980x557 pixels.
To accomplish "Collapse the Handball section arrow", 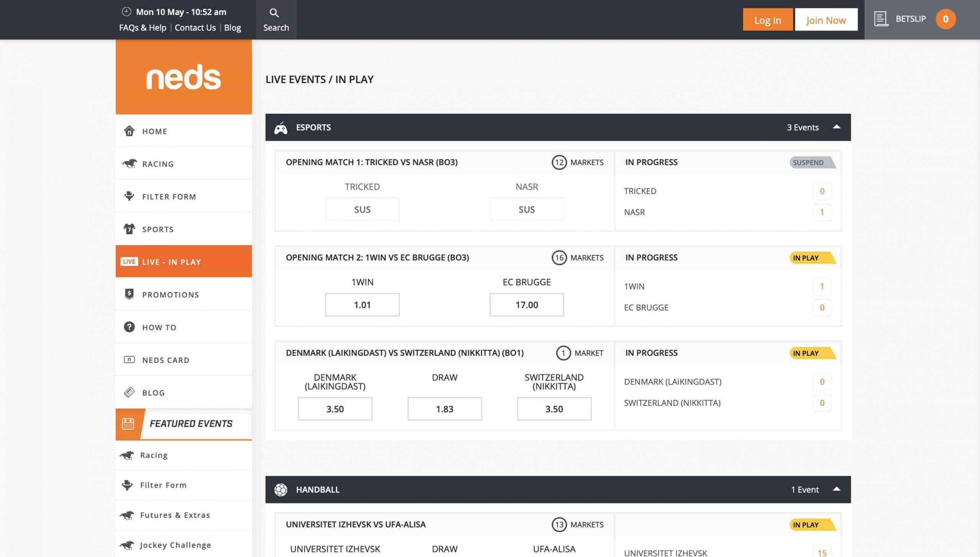I will coord(836,489).
